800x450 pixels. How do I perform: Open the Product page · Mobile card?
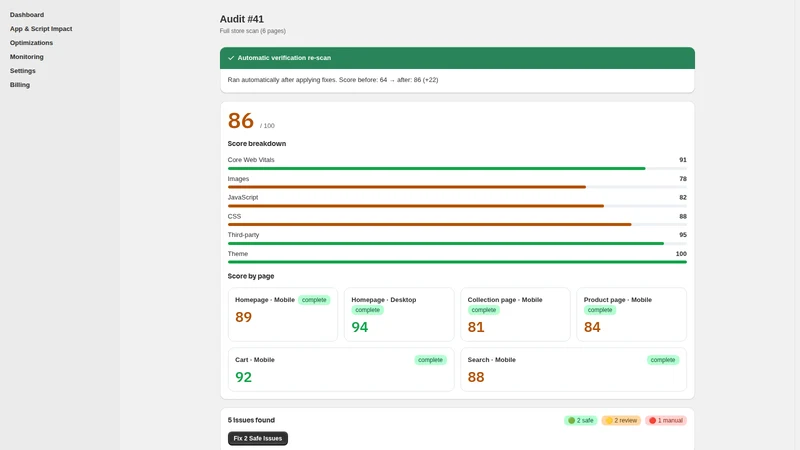click(x=632, y=314)
